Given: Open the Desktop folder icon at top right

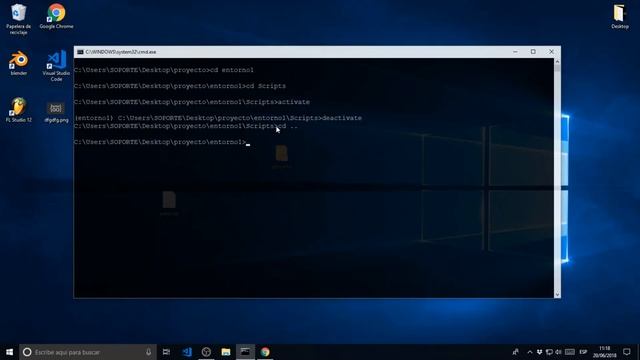Looking at the screenshot, I should pos(620,16).
